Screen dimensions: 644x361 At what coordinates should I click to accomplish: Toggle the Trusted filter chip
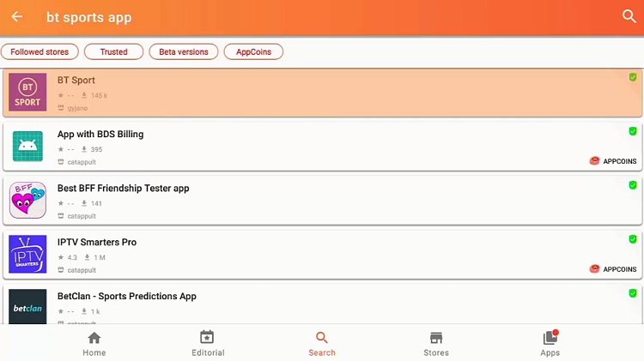pyautogui.click(x=113, y=51)
